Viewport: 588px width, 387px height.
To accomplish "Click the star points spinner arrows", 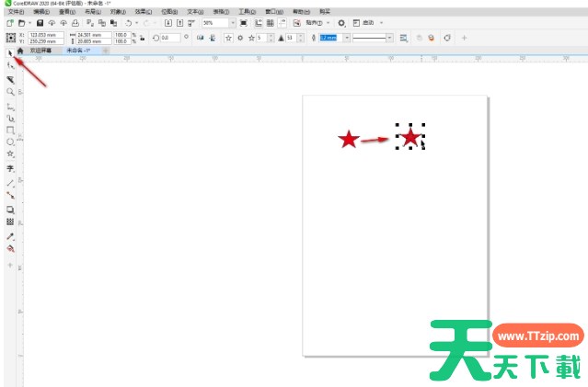I will coord(271,38).
